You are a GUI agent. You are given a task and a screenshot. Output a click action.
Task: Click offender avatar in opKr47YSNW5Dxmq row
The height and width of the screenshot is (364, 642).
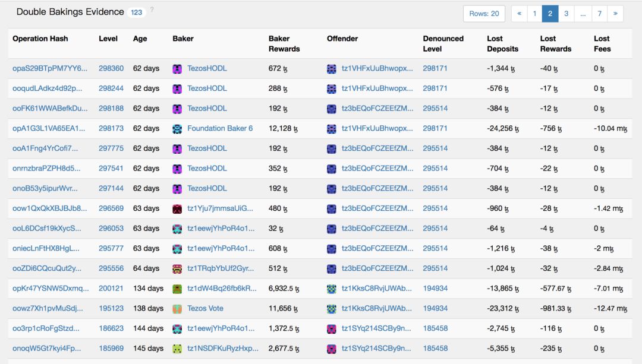click(332, 289)
